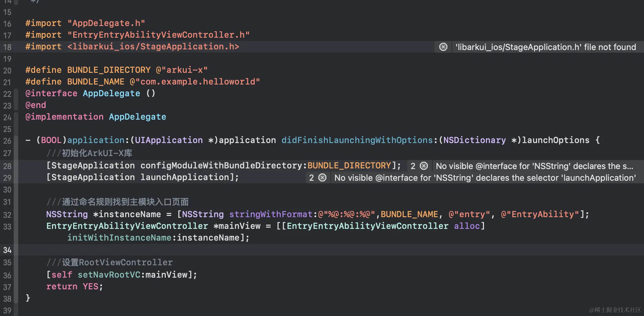Open the launchApplication selector error message
Image resolution: width=644 pixels, height=316 pixels.
pyautogui.click(x=485, y=178)
